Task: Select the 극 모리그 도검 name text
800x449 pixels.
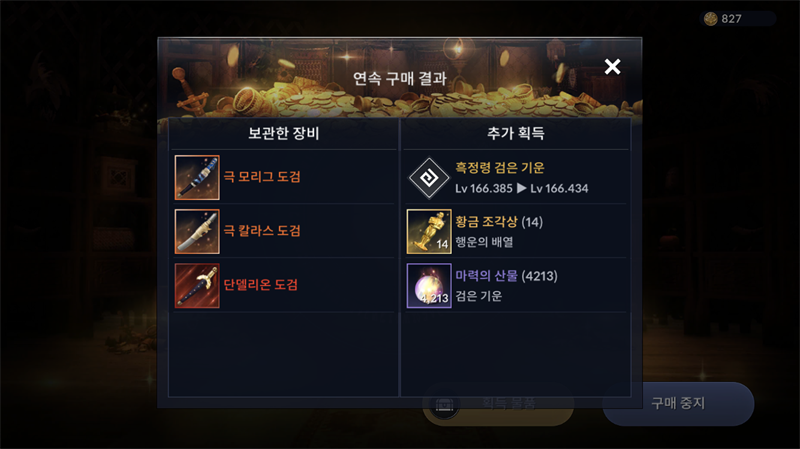Action: pyautogui.click(x=262, y=177)
